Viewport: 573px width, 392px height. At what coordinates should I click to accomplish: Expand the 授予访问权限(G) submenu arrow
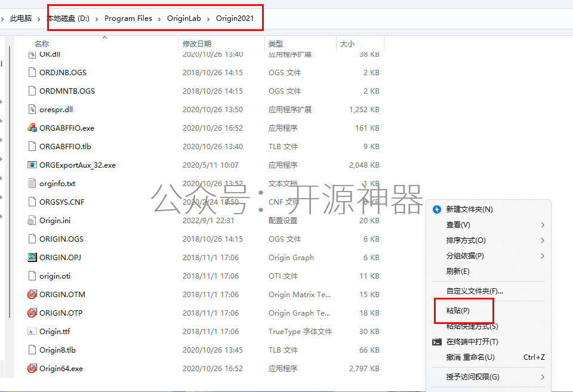pos(543,377)
